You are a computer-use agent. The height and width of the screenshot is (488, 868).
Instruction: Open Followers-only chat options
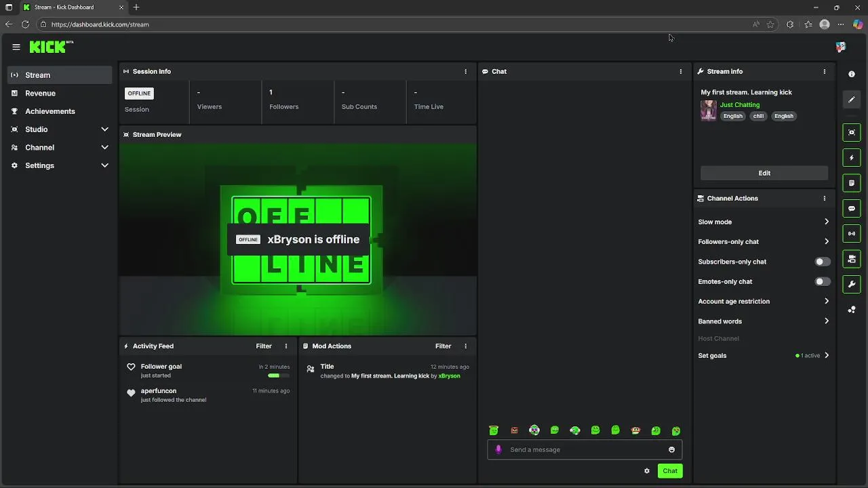click(764, 241)
